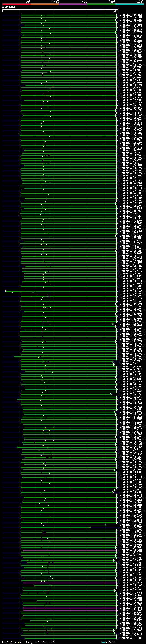This screenshot has width=146, height=644.
Task: Select hit label UniRef100_P18660
Action: click(131, 72)
